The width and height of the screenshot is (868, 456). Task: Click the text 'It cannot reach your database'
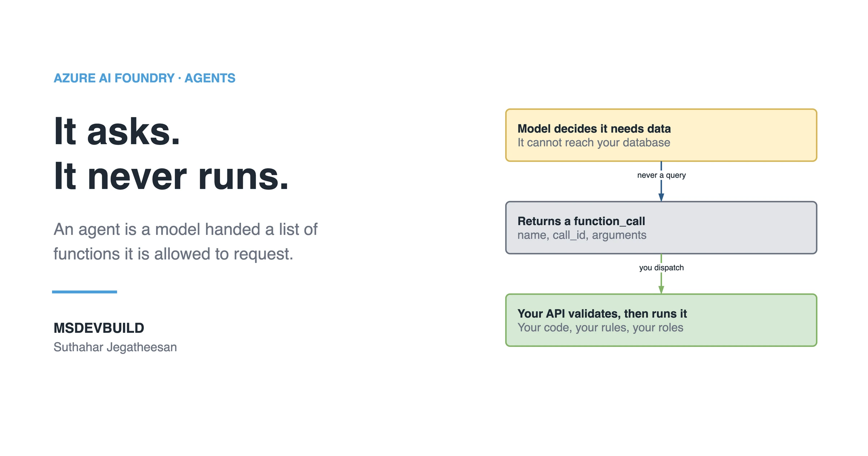(x=594, y=143)
